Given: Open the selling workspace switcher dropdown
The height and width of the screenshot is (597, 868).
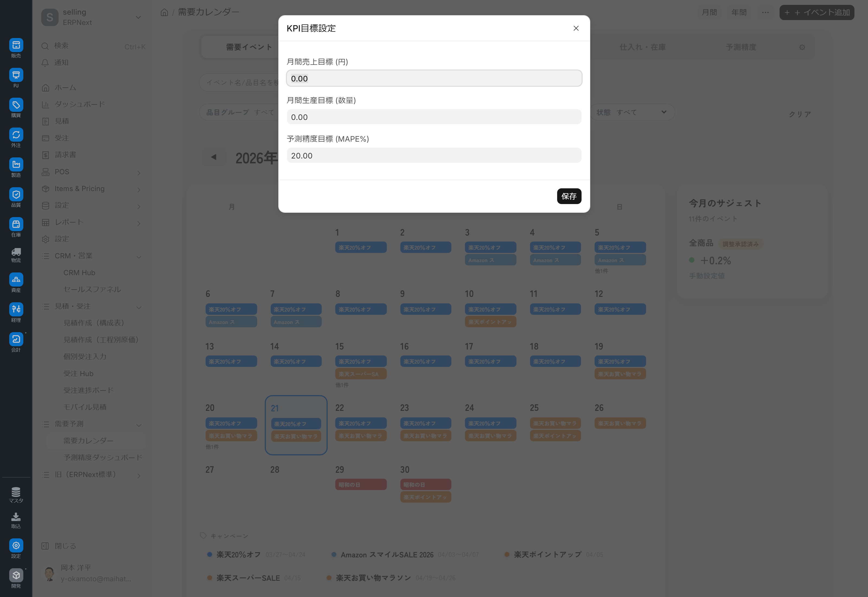Looking at the screenshot, I should [x=92, y=17].
